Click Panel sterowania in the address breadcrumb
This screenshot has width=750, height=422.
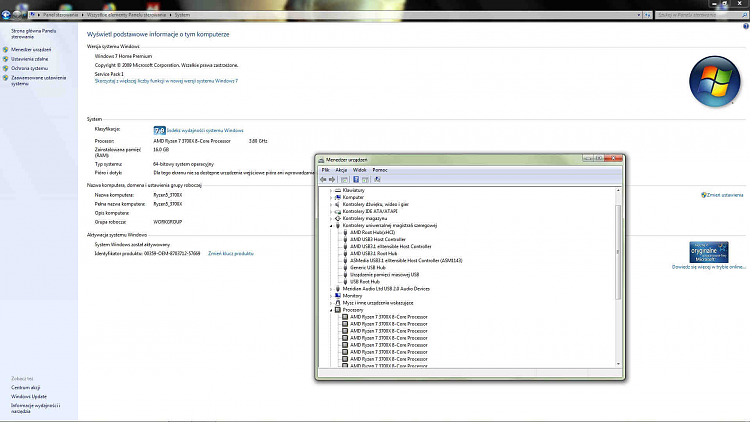tap(60, 15)
